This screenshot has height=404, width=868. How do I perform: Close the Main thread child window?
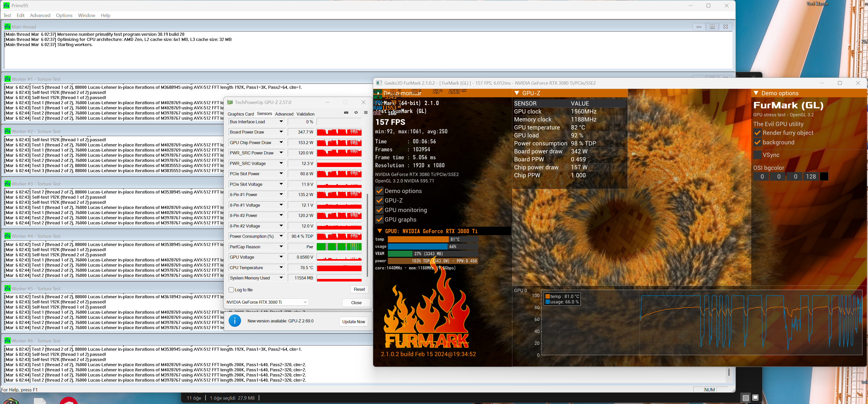coord(726,27)
